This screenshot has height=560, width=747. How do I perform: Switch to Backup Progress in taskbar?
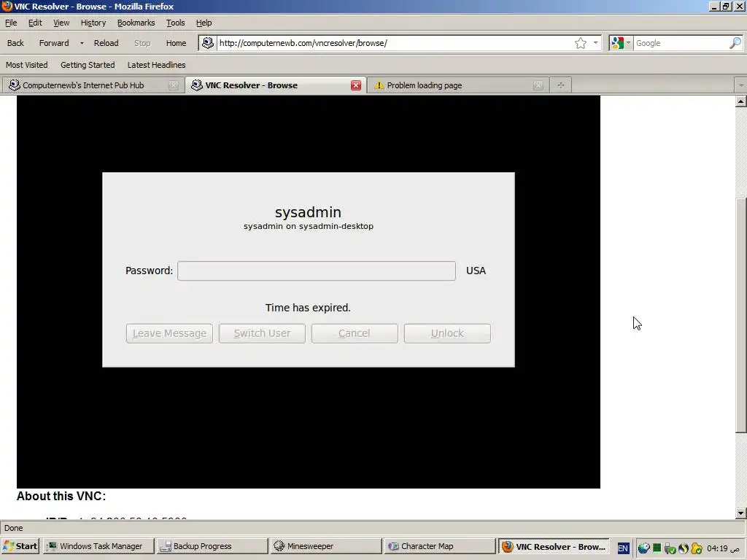click(212, 546)
